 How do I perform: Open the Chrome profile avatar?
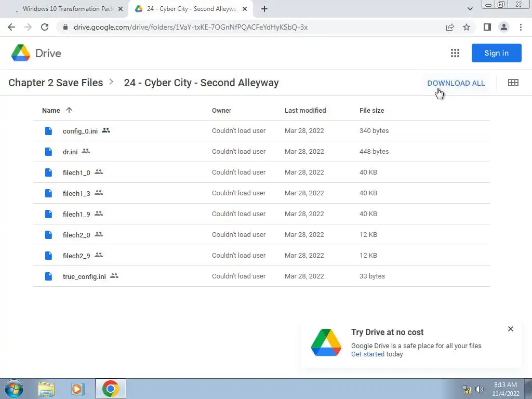click(504, 27)
